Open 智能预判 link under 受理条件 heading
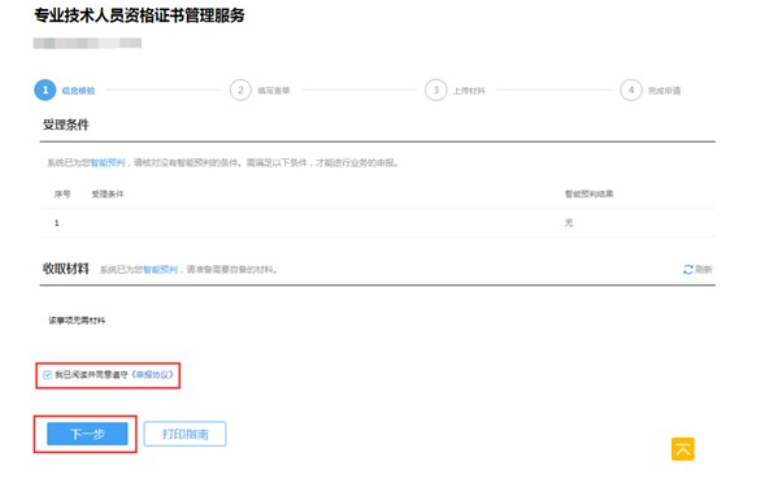The image size is (776, 492). [108, 162]
